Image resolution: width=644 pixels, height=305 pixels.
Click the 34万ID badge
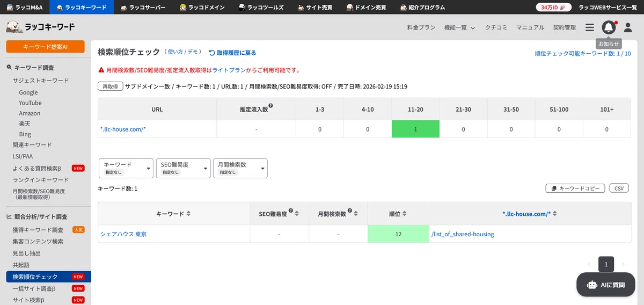pyautogui.click(x=553, y=8)
